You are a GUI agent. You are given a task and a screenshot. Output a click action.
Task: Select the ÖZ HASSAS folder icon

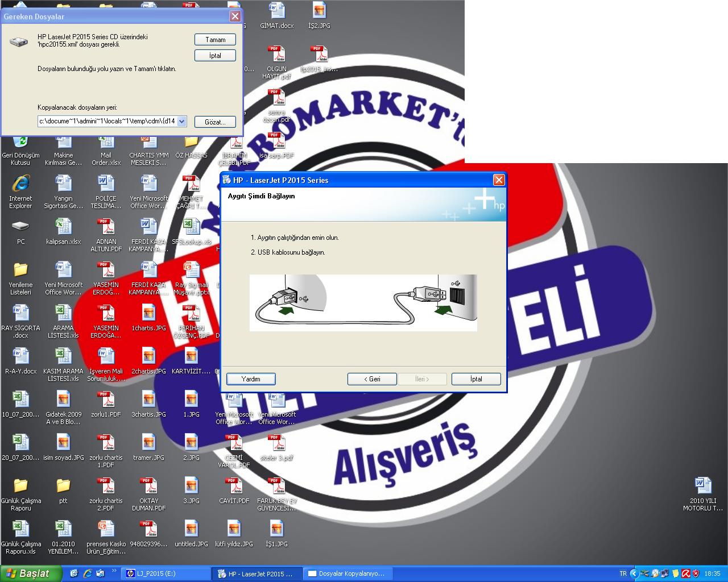click(x=191, y=143)
